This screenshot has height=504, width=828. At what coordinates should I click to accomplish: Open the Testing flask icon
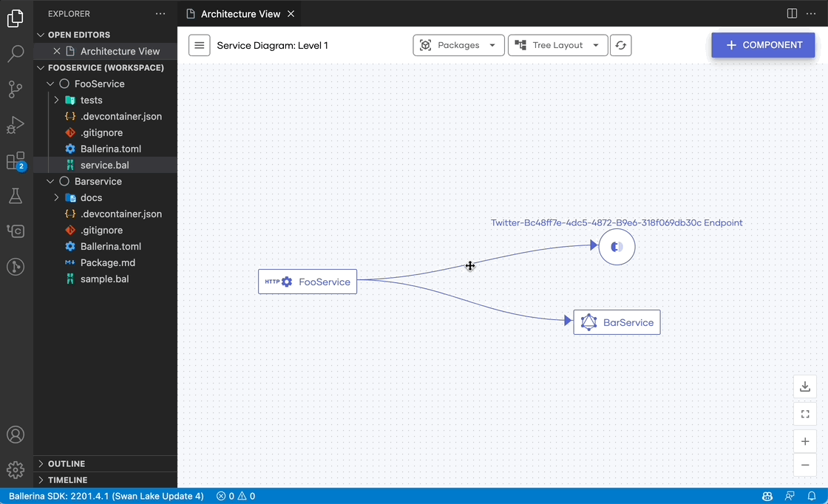pyautogui.click(x=16, y=197)
